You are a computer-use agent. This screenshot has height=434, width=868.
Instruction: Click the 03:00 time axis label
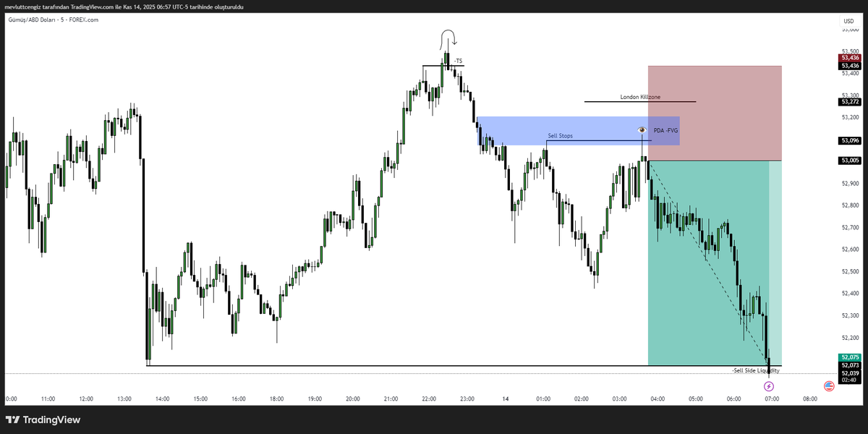coord(620,399)
